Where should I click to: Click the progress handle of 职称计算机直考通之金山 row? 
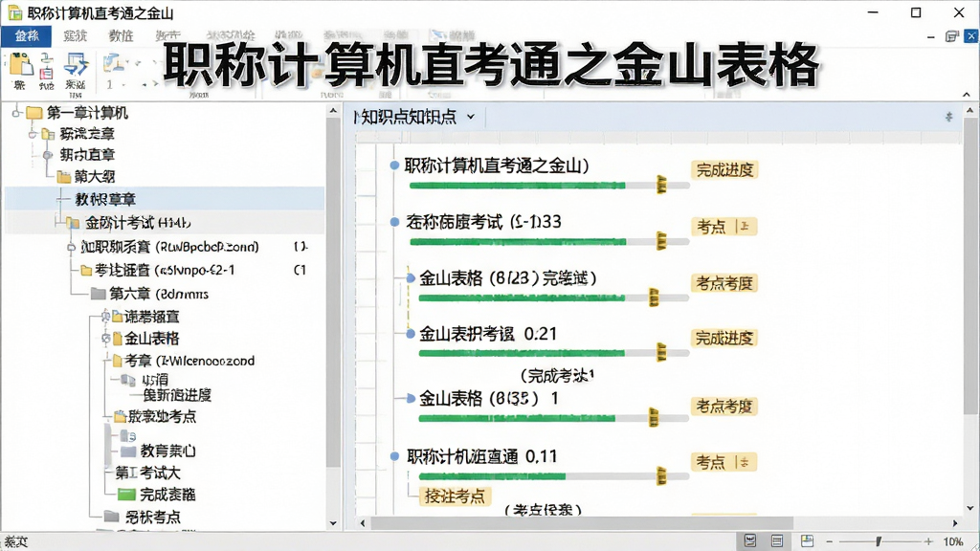click(661, 185)
